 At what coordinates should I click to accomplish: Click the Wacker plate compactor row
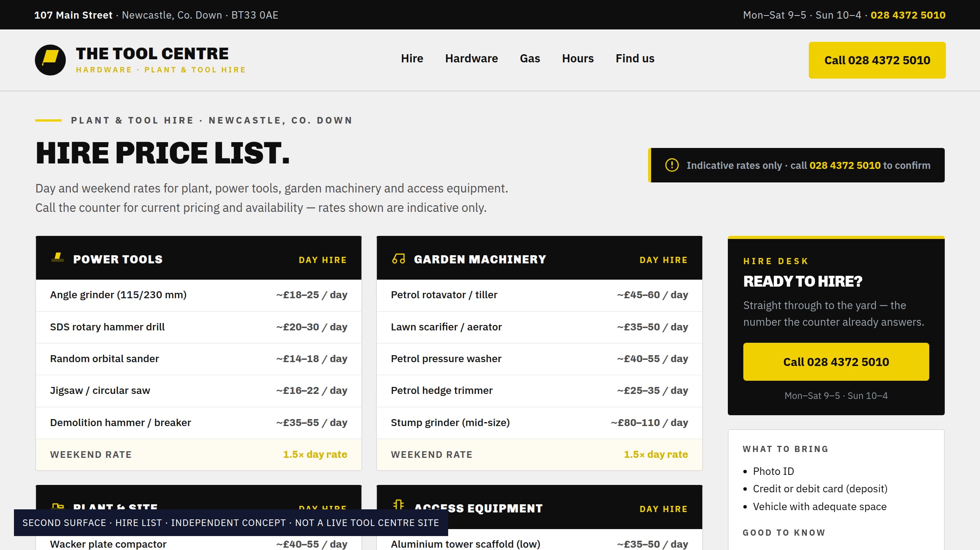coord(199,543)
